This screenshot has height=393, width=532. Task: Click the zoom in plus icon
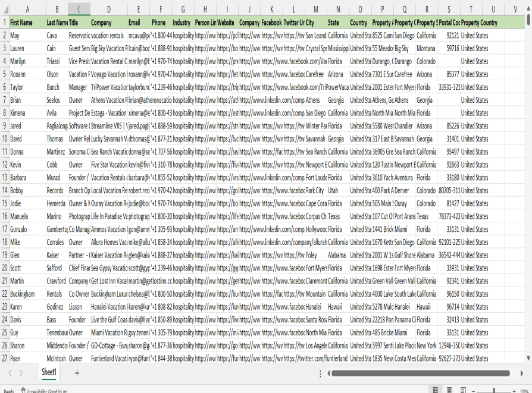pos(515,391)
